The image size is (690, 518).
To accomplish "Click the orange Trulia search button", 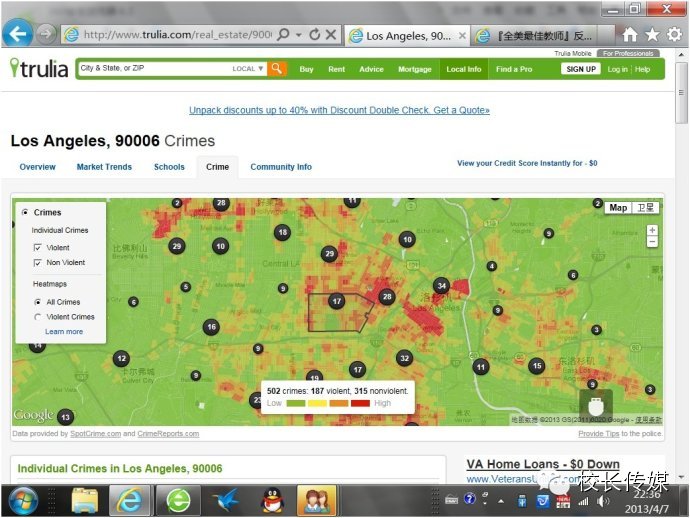I will tap(277, 69).
